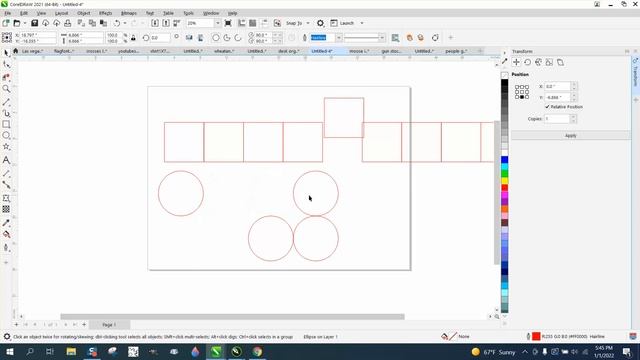
Task: Select the Artistic Media tool
Action: coord(6,113)
